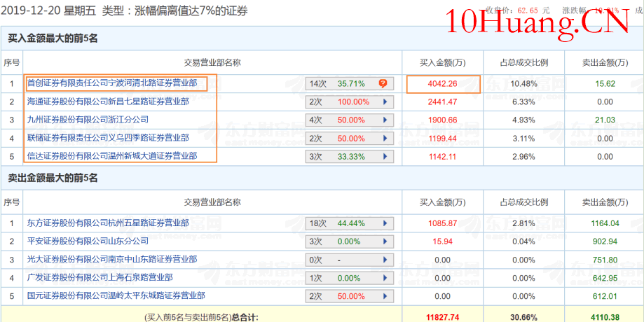Select sell amount 15.62
644x322 pixels.
click(x=605, y=84)
